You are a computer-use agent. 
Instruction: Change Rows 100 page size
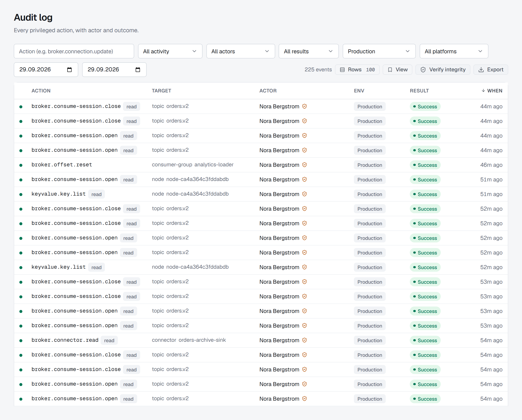357,70
